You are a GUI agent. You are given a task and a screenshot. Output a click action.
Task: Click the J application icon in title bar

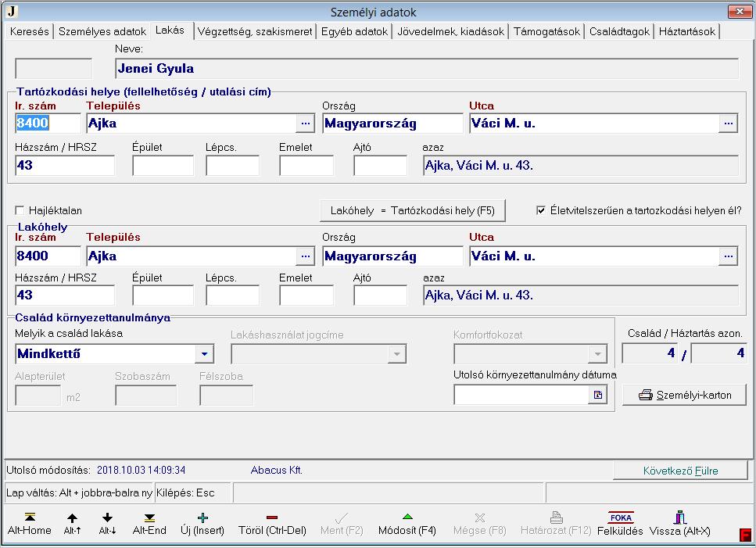(12, 11)
